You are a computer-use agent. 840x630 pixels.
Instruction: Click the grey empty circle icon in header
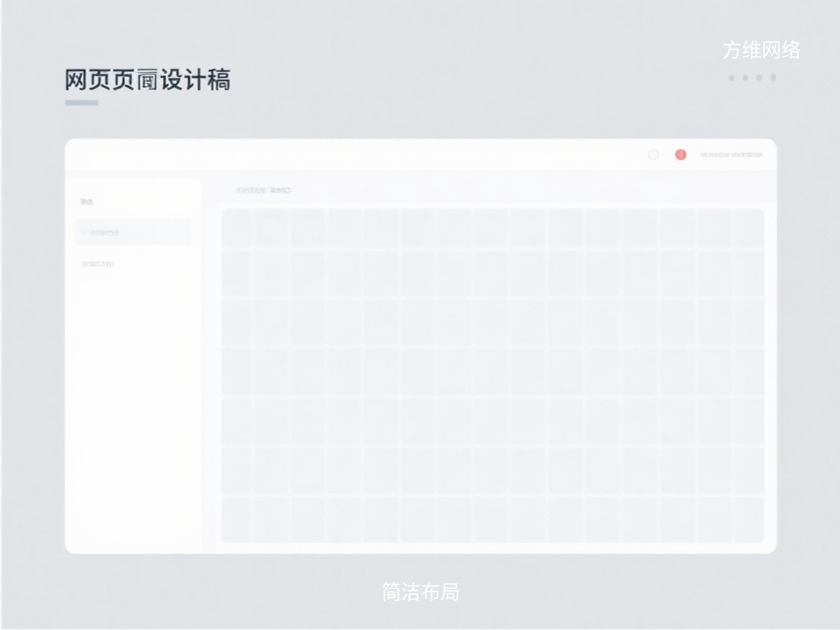654,155
